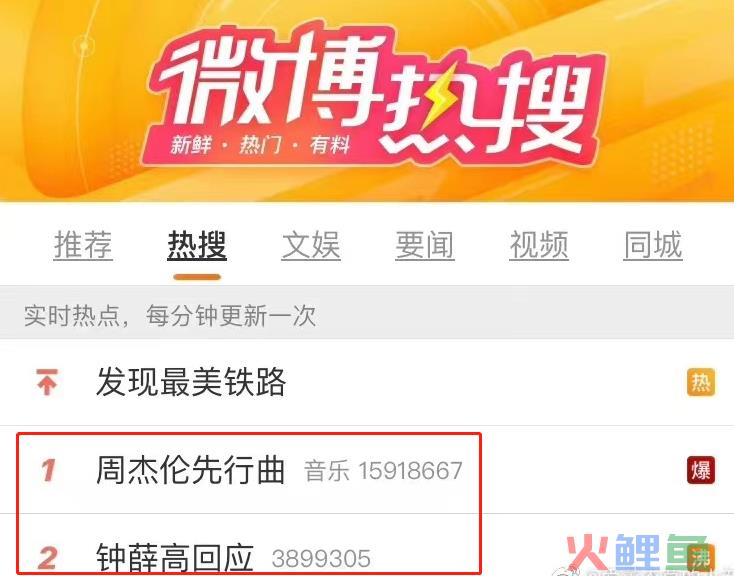Tap the orange 热 badge
This screenshot has width=734, height=576.
click(701, 382)
